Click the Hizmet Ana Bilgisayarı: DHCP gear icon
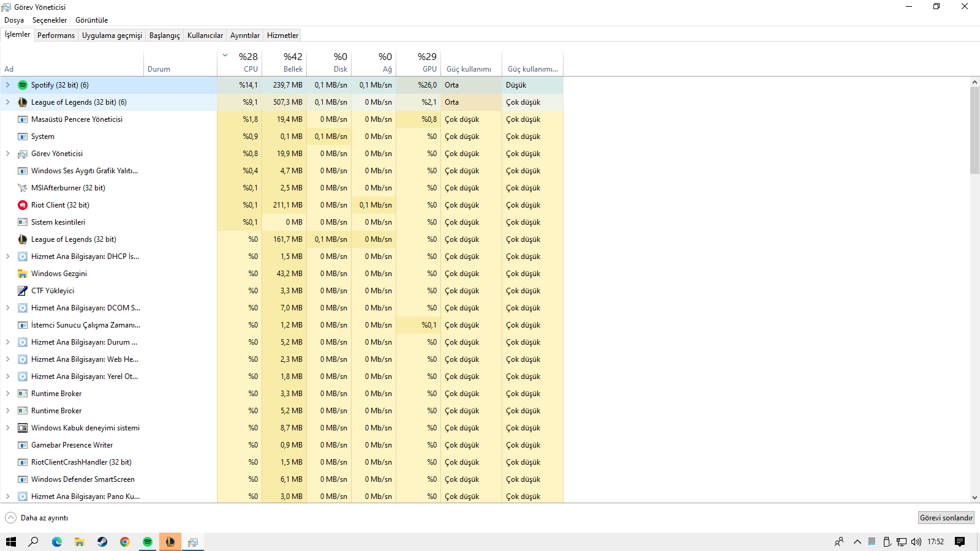The image size is (980, 551). [23, 257]
